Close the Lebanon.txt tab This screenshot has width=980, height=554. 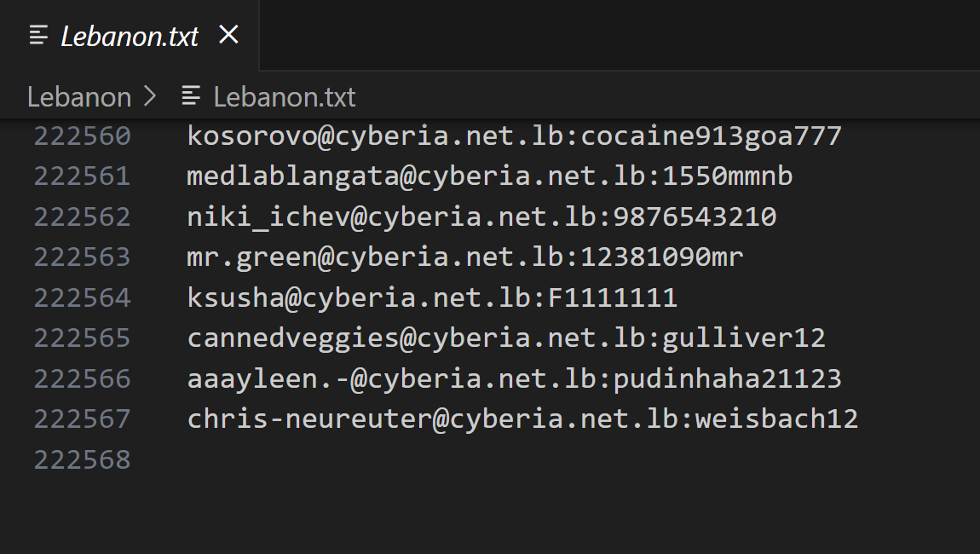[228, 35]
